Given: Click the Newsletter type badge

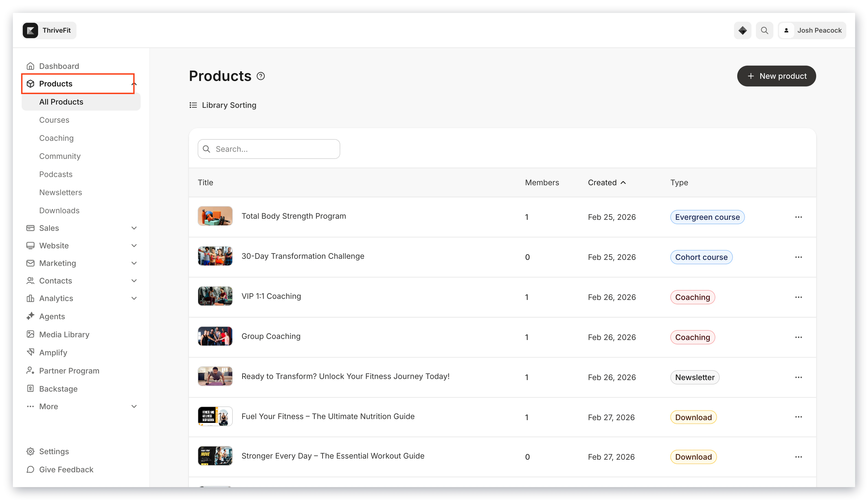Looking at the screenshot, I should (x=694, y=377).
